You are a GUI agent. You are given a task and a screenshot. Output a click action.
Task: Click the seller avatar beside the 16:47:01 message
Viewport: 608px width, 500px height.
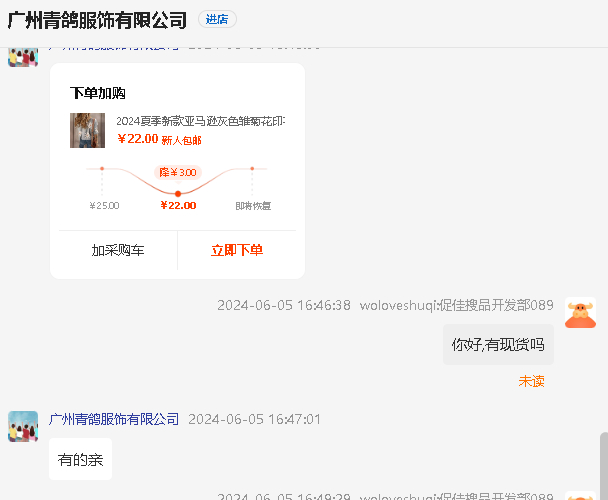click(x=23, y=426)
